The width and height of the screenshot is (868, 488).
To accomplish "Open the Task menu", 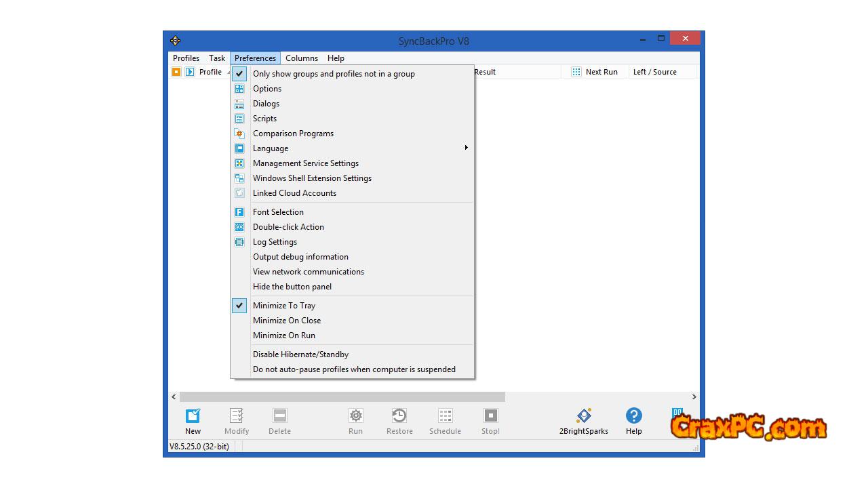I will 217,58.
